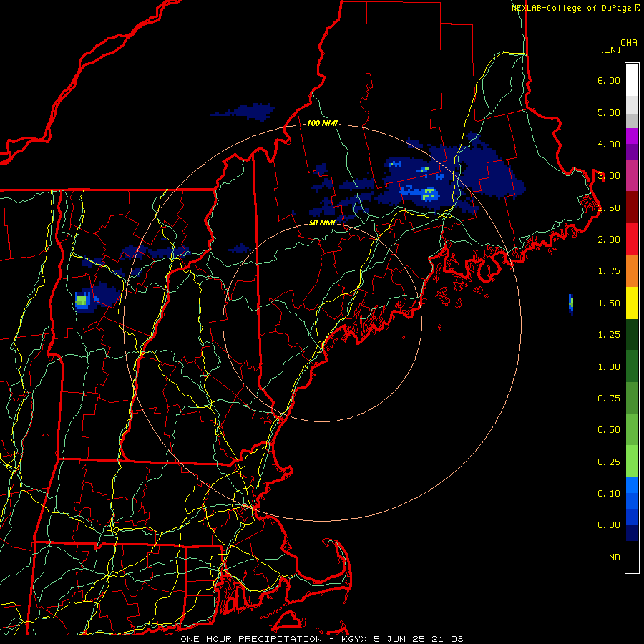The height and width of the screenshot is (644, 644).
Task: Click the 0.75 legend value
Action: pos(609,399)
